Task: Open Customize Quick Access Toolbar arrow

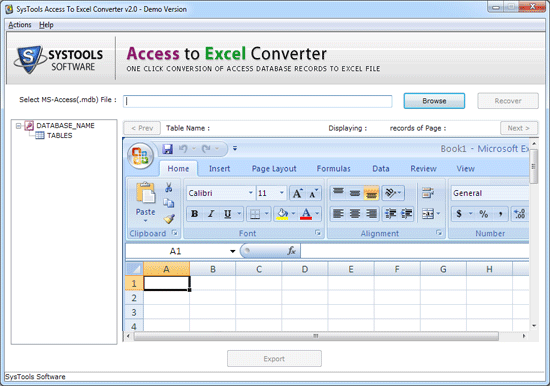Action: click(x=235, y=148)
